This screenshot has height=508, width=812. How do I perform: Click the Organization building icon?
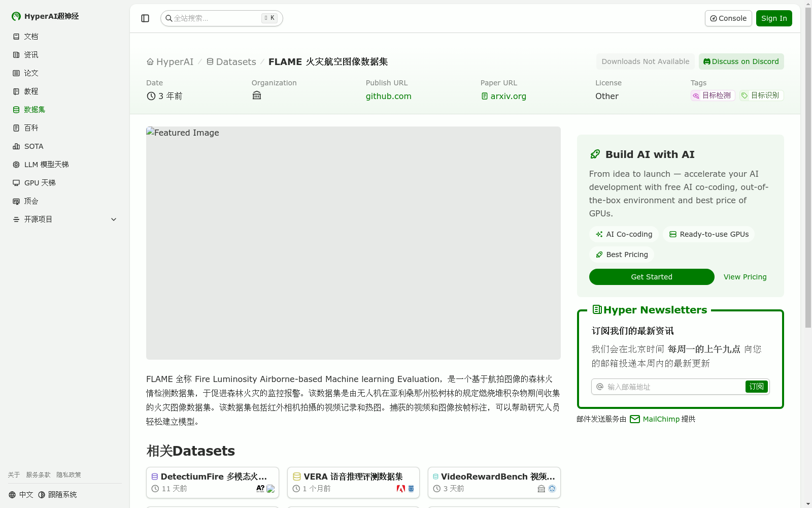257,96
